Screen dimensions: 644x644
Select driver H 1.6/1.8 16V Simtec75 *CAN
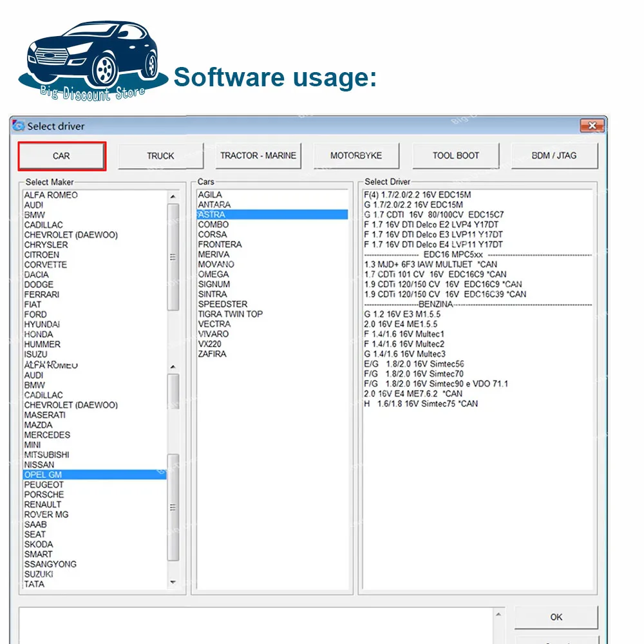coord(421,404)
